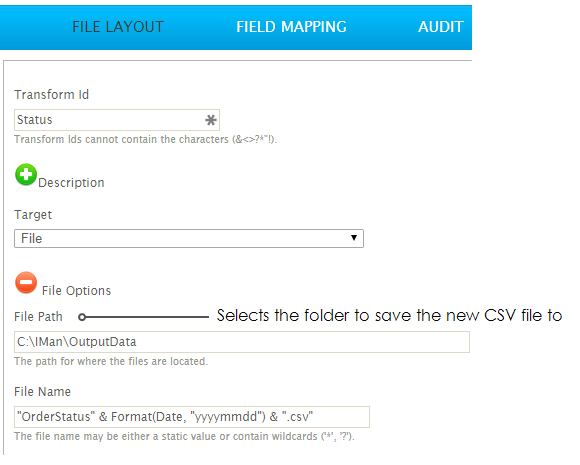The height and width of the screenshot is (465, 580).
Task: Click the wildcard hint under File Name
Action: point(184,437)
